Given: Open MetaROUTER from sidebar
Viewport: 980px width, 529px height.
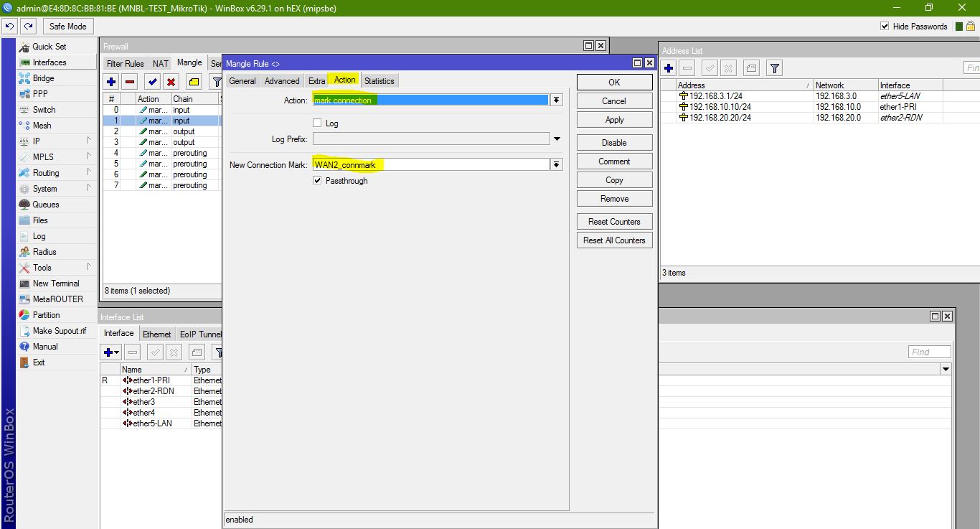Looking at the screenshot, I should point(57,299).
